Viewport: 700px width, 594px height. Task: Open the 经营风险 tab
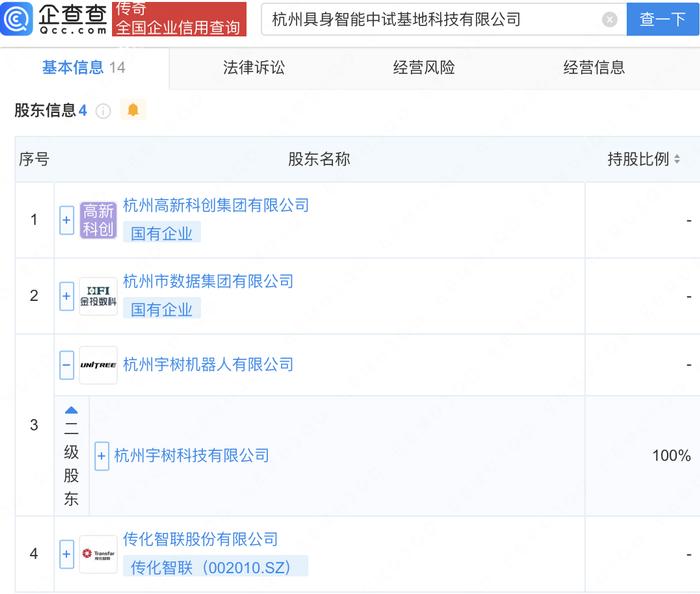pos(424,67)
